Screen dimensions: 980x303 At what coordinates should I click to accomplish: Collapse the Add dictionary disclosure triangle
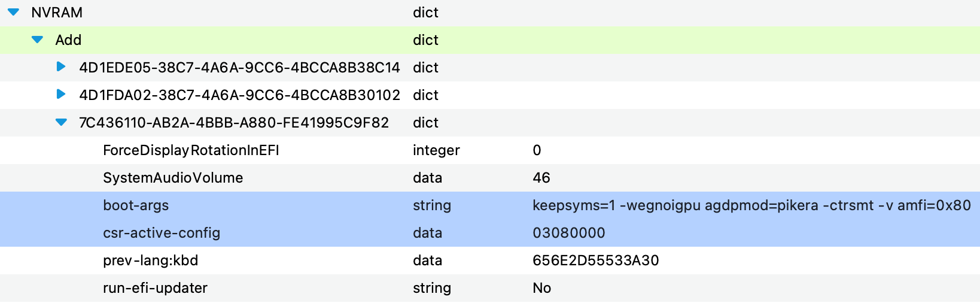[37, 40]
